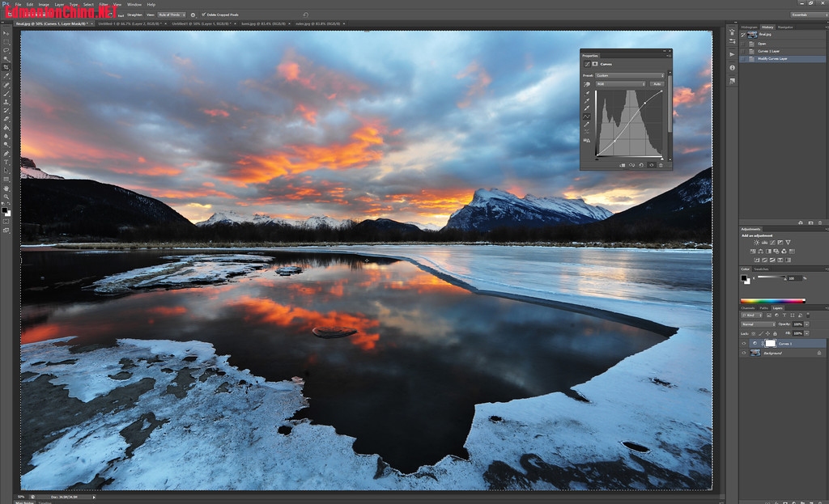Open the Curves Preset dropdown
Image resolution: width=829 pixels, height=504 pixels.
click(630, 75)
